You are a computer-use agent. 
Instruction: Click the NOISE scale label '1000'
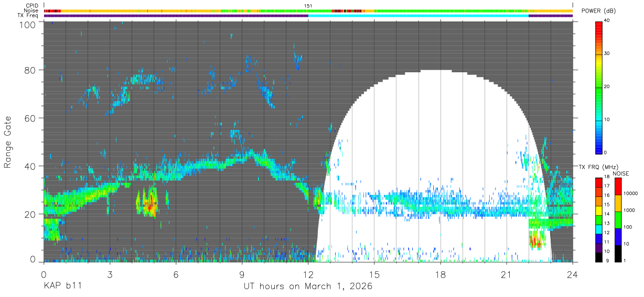tap(629, 211)
